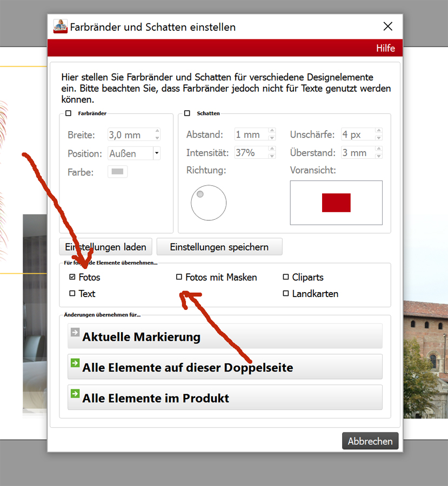
Task: Open the Farbe color swatch
Action: [x=118, y=171]
